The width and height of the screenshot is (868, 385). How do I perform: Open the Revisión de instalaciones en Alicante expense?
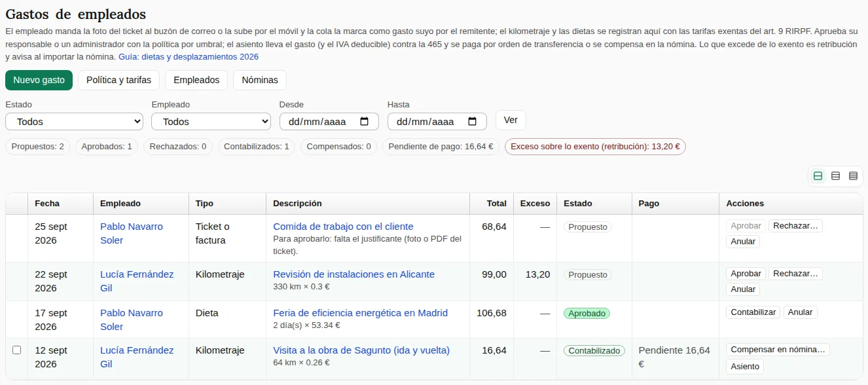pos(353,274)
